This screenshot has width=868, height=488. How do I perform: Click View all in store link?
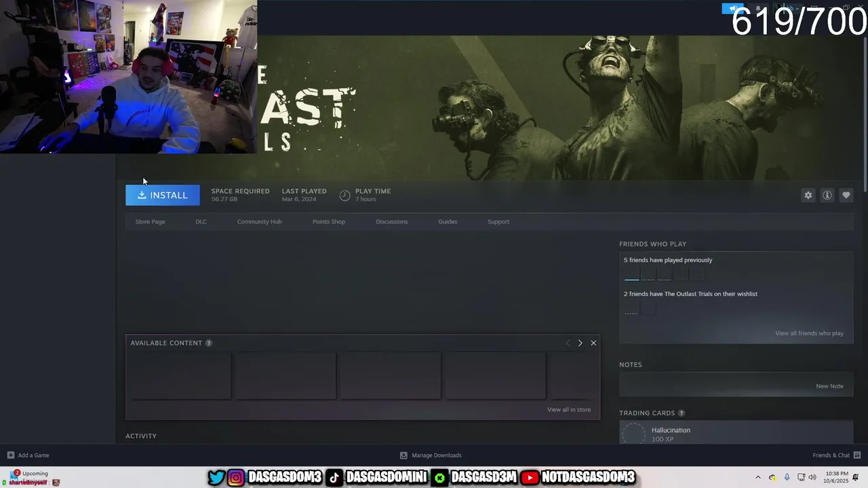[569, 409]
